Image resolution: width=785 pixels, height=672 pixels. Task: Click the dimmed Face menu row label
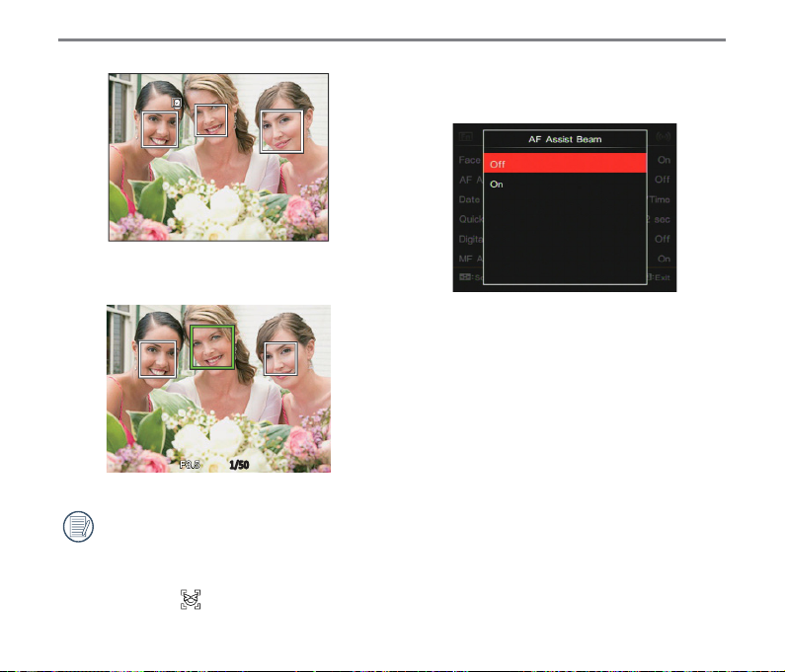pos(470,160)
